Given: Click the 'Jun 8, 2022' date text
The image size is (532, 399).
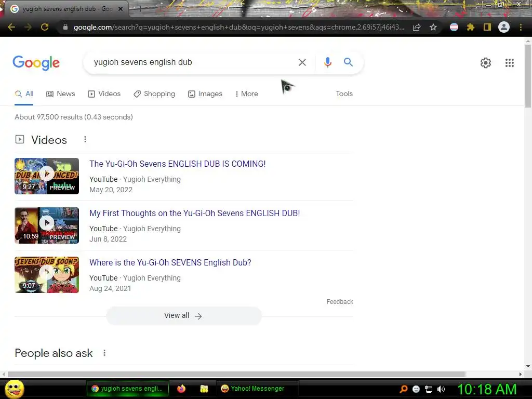Looking at the screenshot, I should pos(108,239).
